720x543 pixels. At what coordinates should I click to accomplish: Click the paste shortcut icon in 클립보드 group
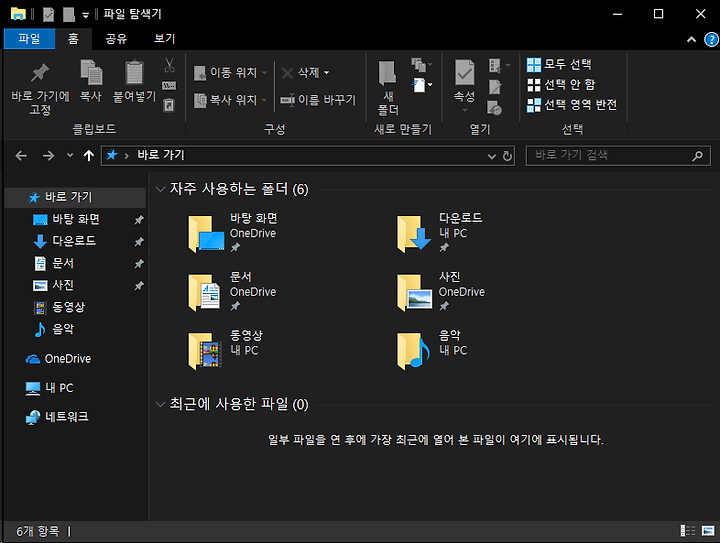coord(169,106)
